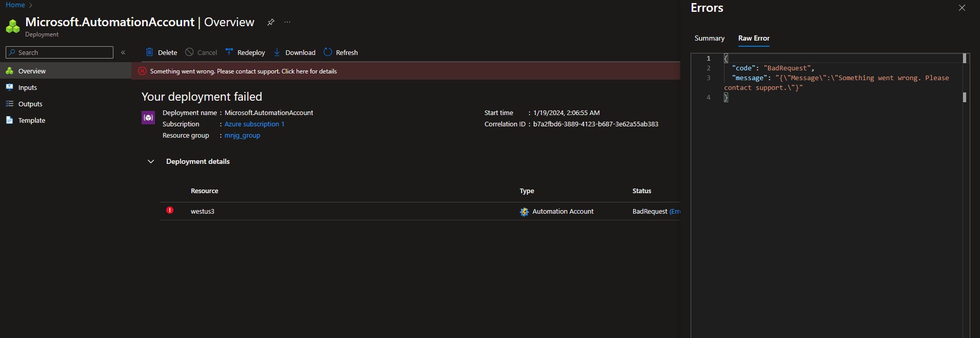The width and height of the screenshot is (980, 338).
Task: Click the resource menu search box
Action: point(60,52)
